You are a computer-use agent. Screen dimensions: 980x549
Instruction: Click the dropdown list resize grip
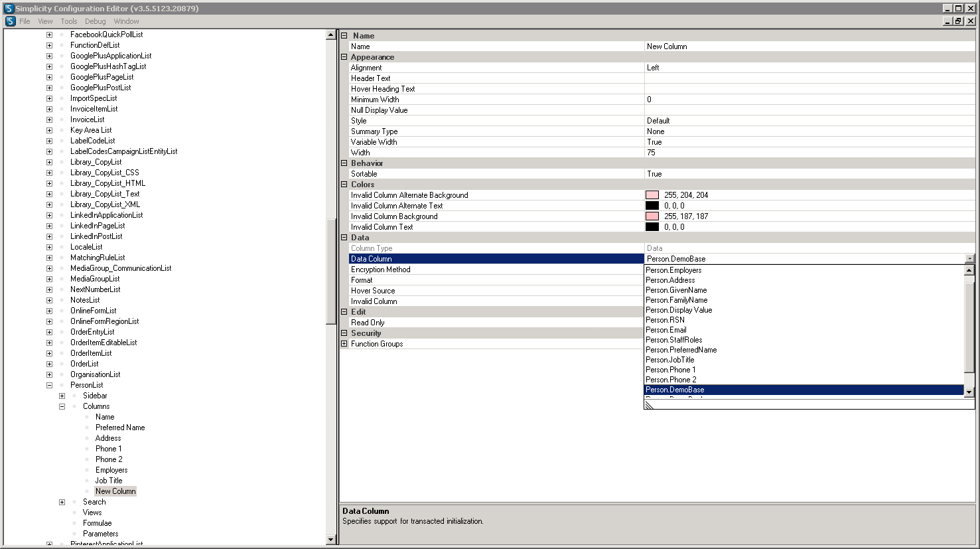click(x=650, y=405)
